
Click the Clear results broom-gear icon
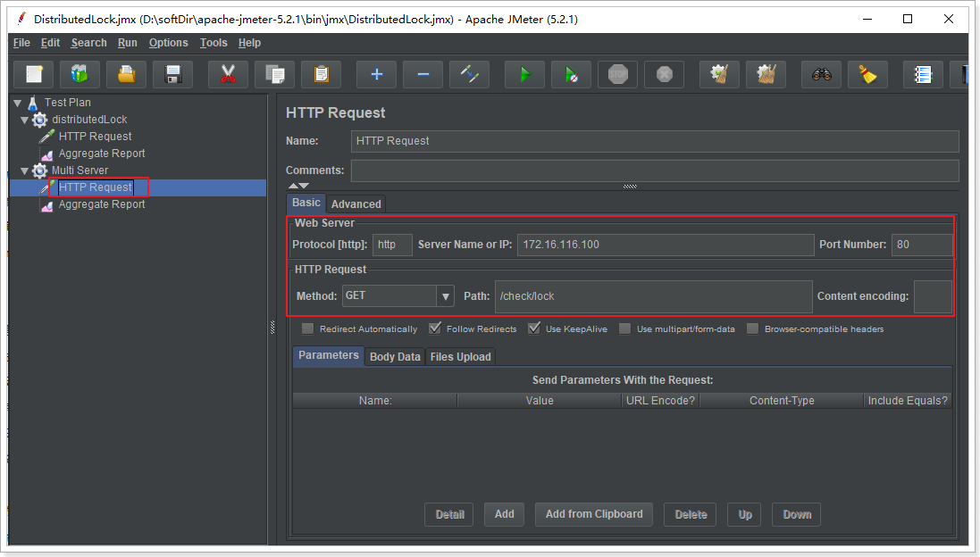click(x=719, y=75)
